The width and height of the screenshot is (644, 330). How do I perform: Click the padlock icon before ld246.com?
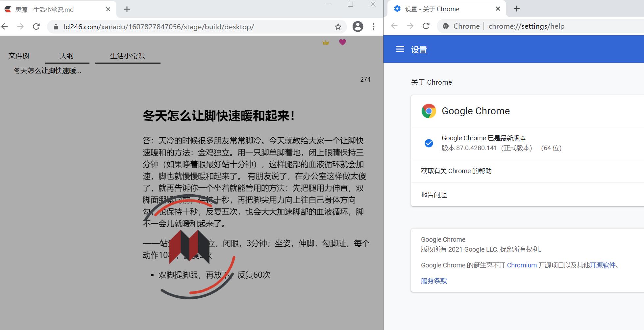click(x=56, y=27)
